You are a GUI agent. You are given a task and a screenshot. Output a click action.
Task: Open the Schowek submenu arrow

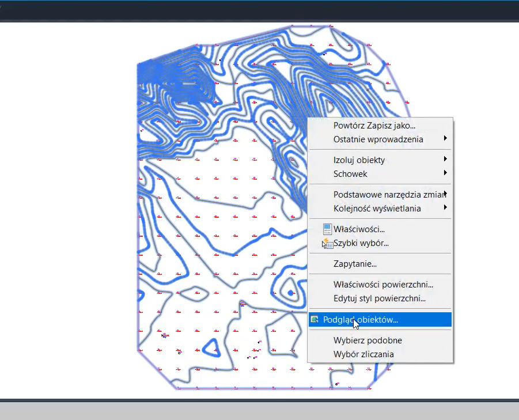tap(445, 173)
